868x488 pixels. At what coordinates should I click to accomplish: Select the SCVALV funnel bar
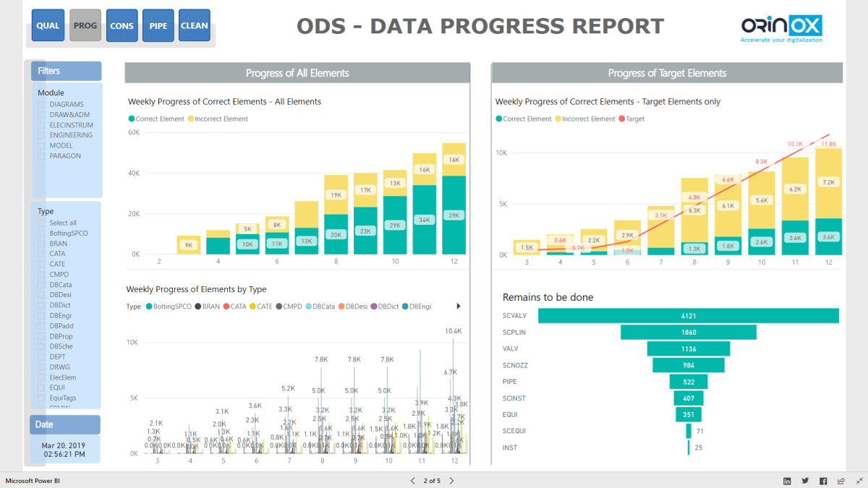[688, 316]
